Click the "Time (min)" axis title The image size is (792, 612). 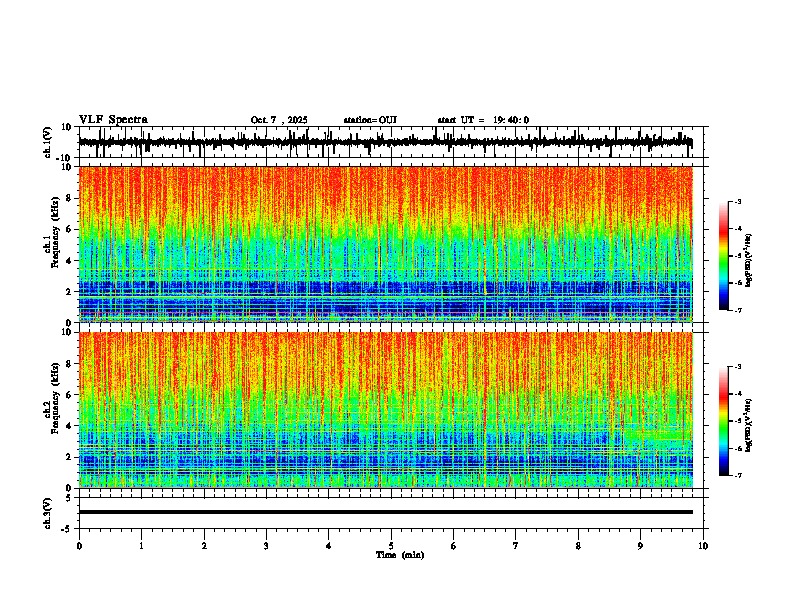pos(400,555)
